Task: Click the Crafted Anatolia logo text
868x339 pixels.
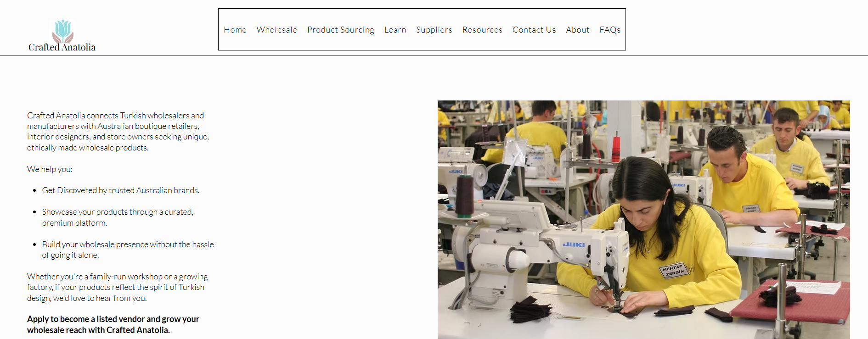Action: point(62,47)
